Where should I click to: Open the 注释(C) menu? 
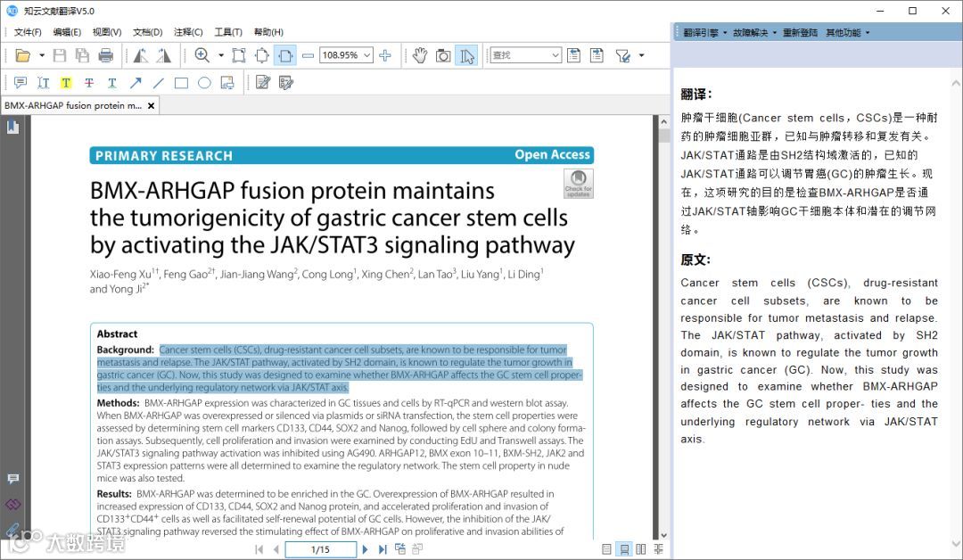pos(188,32)
